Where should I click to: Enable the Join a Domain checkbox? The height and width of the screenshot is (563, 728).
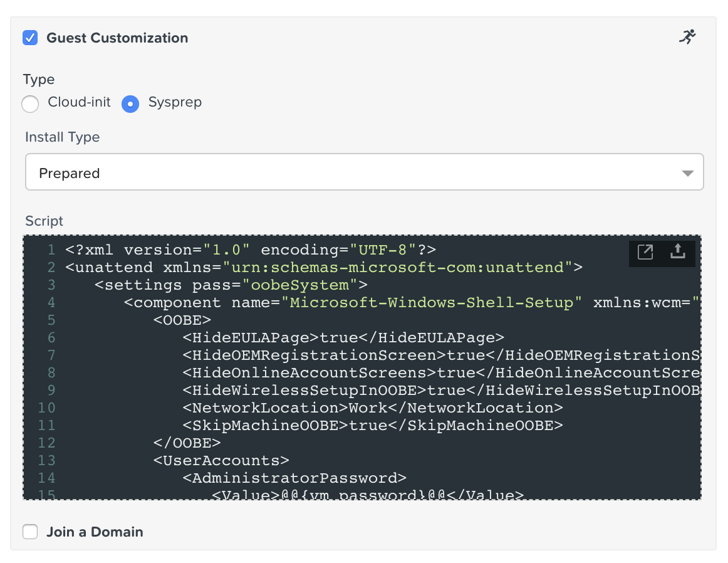[x=30, y=532]
